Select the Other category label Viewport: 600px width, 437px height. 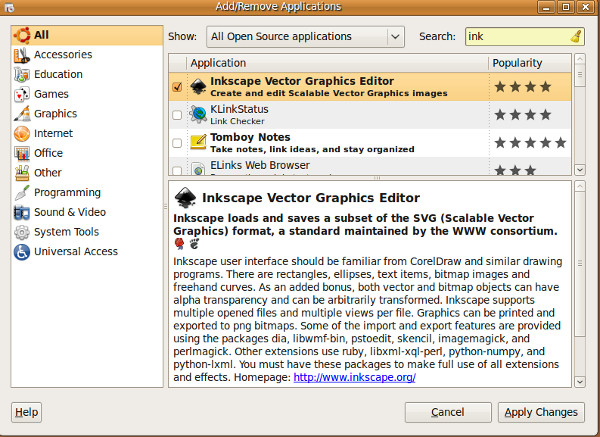tap(47, 173)
